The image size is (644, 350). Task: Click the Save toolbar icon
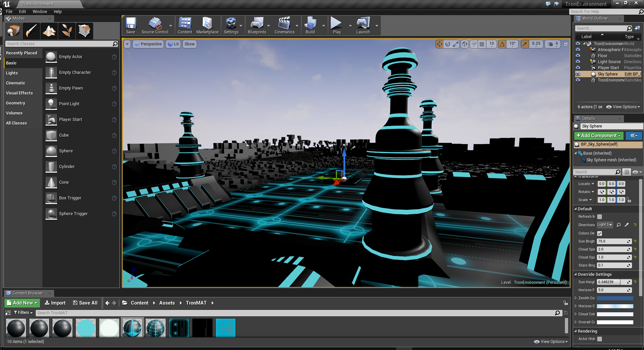click(x=130, y=25)
